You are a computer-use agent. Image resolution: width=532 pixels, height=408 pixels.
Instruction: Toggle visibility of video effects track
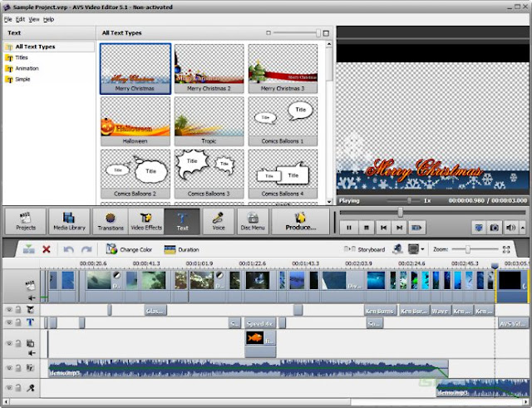(x=9, y=309)
